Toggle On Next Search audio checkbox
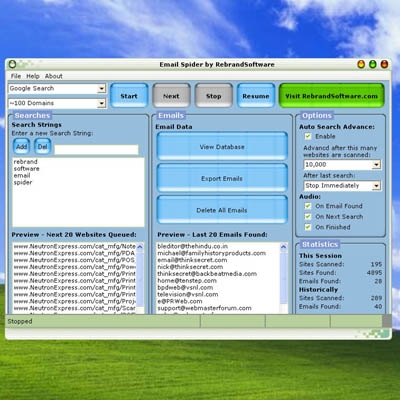400x400 pixels. tap(308, 216)
